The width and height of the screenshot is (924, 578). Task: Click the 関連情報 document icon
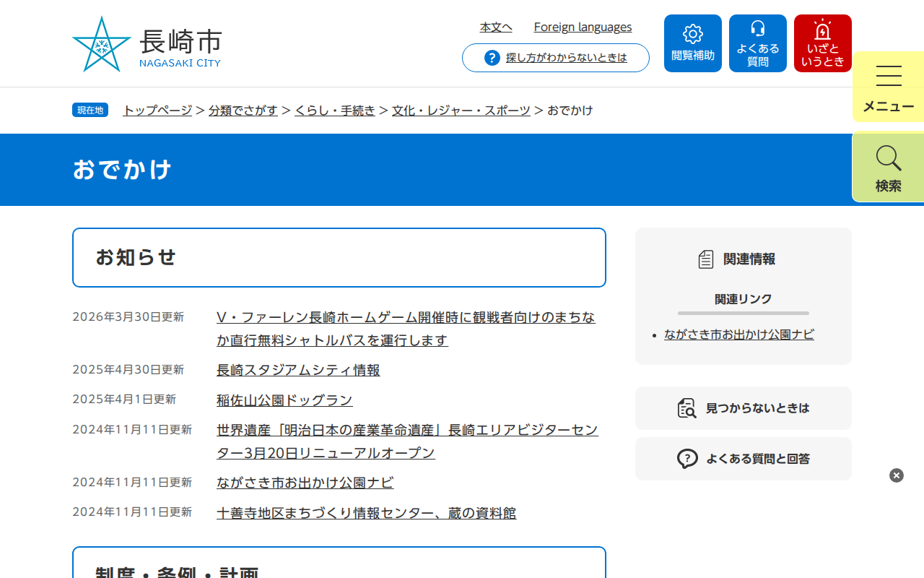706,259
